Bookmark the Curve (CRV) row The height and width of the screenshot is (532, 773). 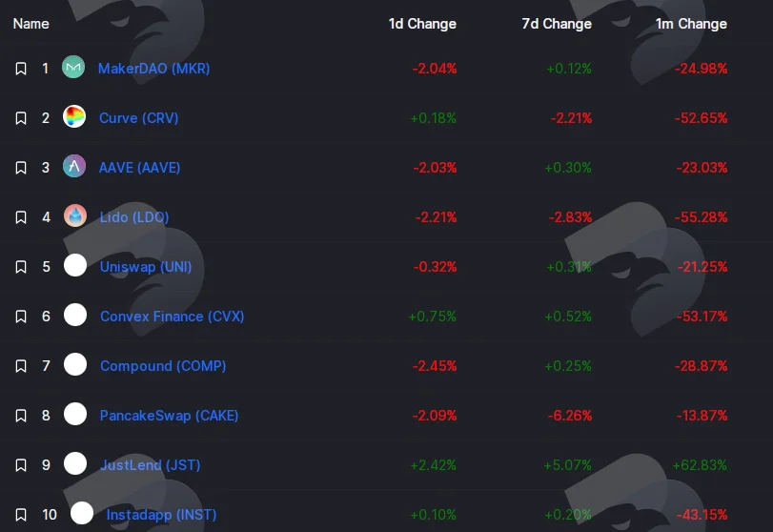[x=21, y=118]
